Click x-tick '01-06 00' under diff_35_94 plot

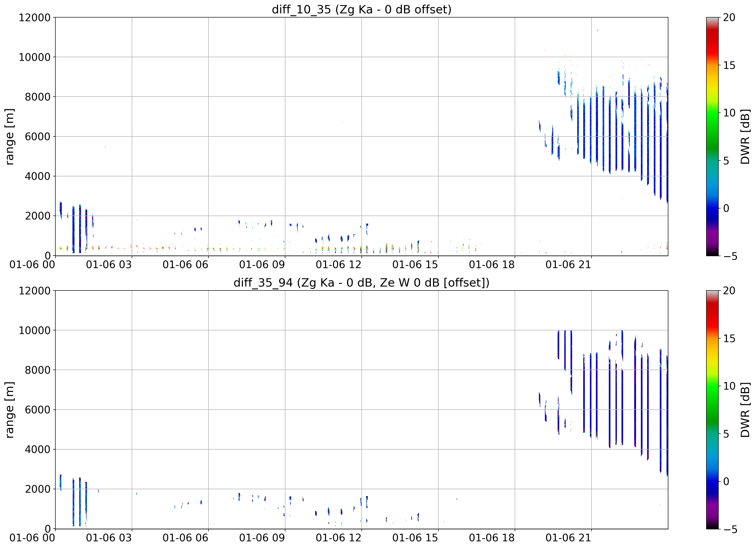coord(32,538)
